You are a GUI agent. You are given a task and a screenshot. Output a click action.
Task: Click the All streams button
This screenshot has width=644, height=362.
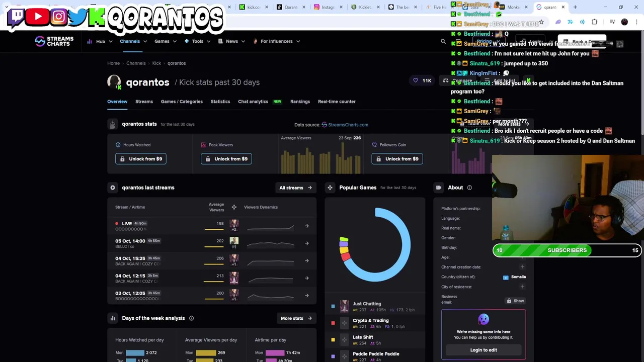(295, 188)
